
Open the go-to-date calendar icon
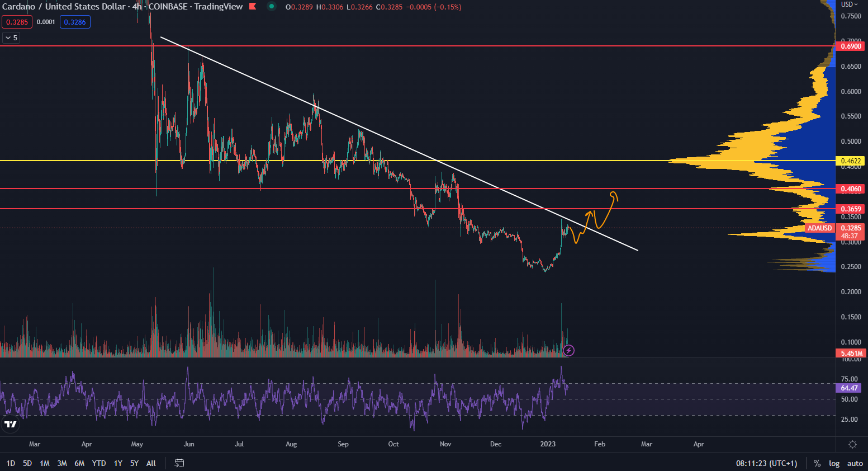179,463
